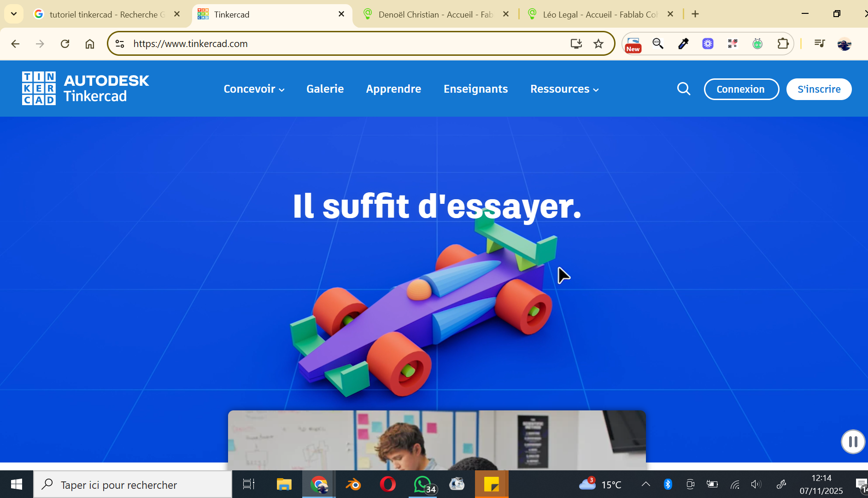Expand the Ressources dropdown menu
Viewport: 868px width, 498px height.
click(564, 89)
